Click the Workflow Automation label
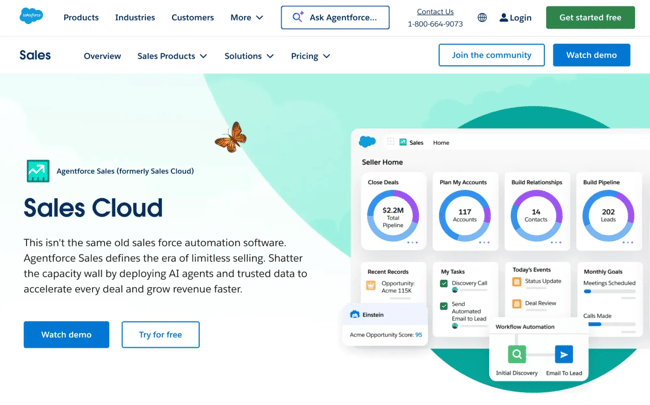 [525, 327]
